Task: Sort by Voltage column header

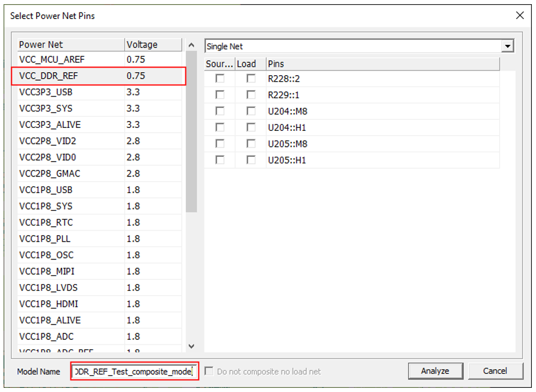Action: pyautogui.click(x=152, y=45)
